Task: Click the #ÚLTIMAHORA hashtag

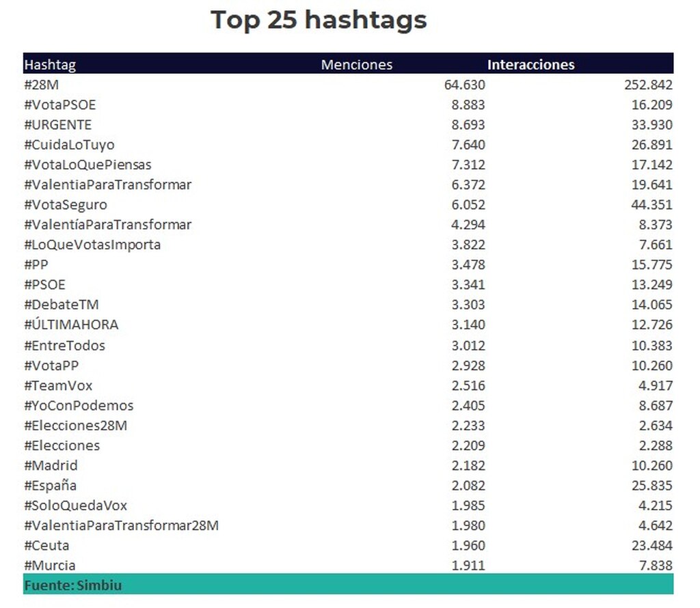Action: (71, 324)
